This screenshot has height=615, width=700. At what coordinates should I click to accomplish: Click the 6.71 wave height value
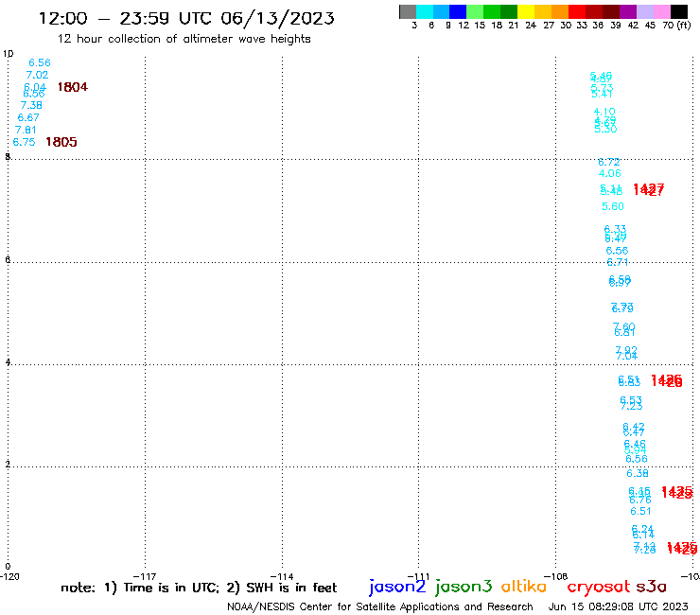618,262
